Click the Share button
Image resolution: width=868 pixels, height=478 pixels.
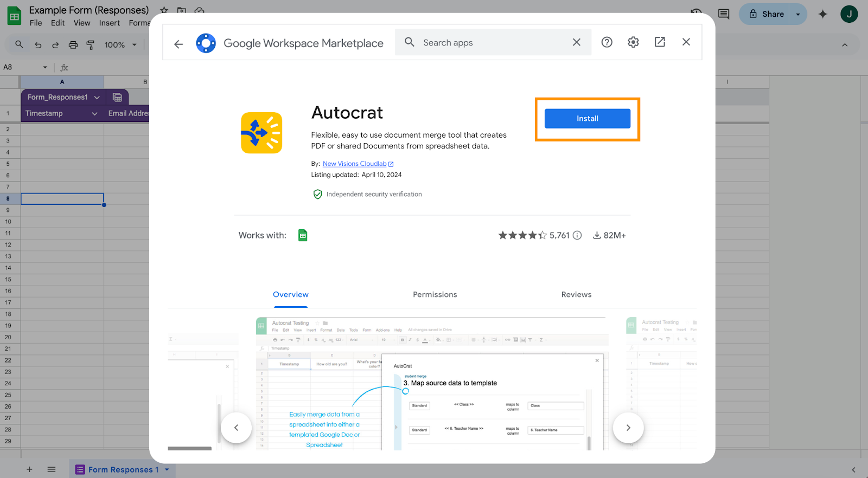[x=766, y=14]
